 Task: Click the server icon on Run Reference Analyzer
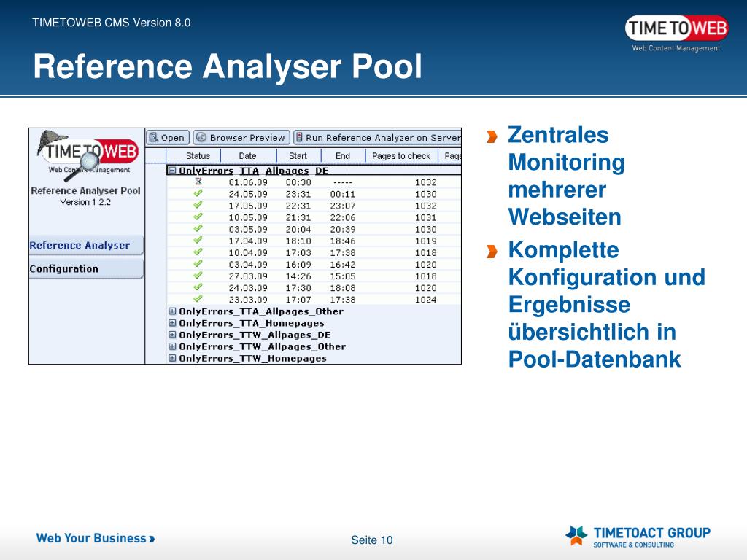coord(299,137)
